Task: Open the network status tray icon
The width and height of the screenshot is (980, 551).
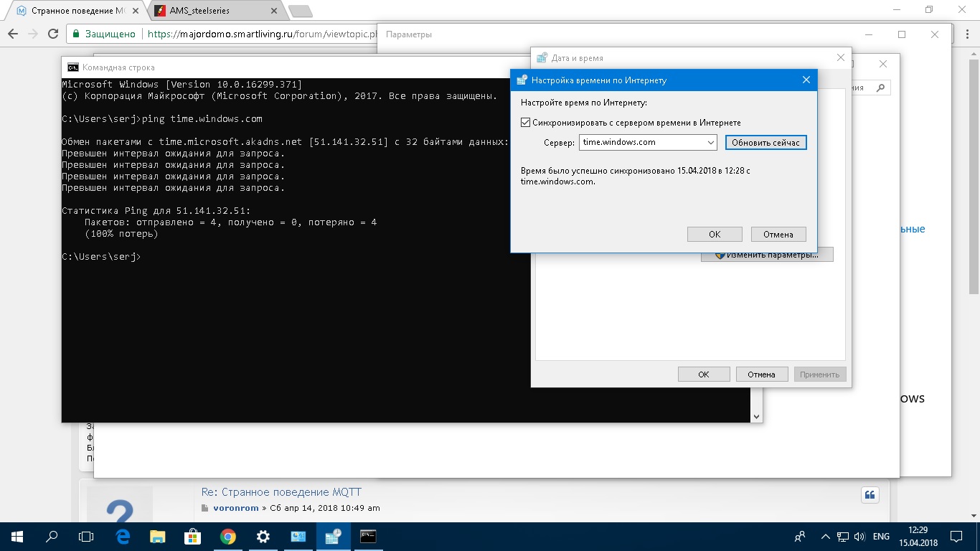Action: [843, 537]
